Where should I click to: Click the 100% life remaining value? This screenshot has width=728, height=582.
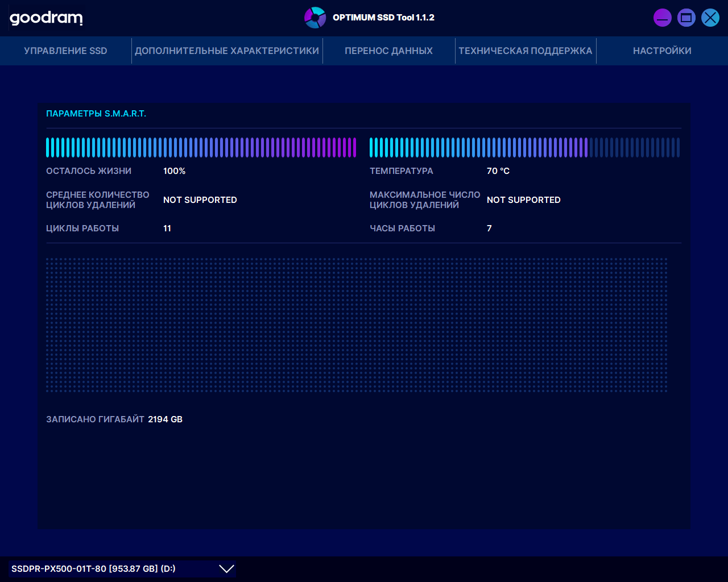tap(175, 171)
